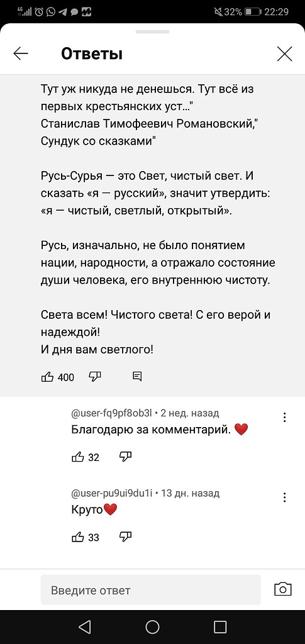
Task: Dislike the main long comment
Action: point(95,376)
